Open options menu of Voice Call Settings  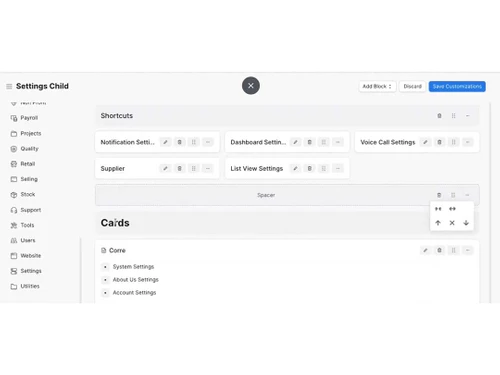click(x=468, y=142)
